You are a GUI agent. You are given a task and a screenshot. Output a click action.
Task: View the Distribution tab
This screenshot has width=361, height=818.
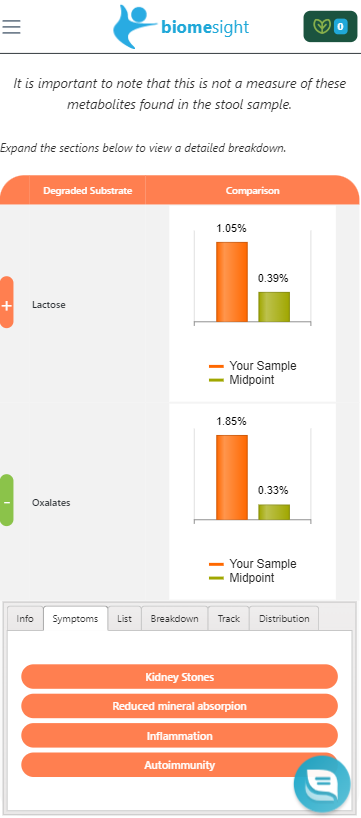click(x=284, y=619)
